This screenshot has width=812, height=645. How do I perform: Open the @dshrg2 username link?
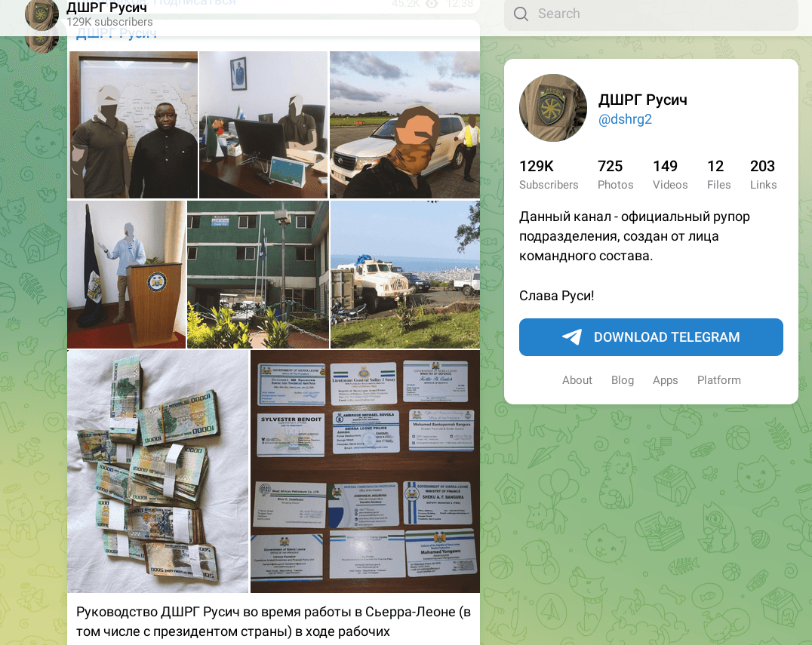[x=625, y=120]
